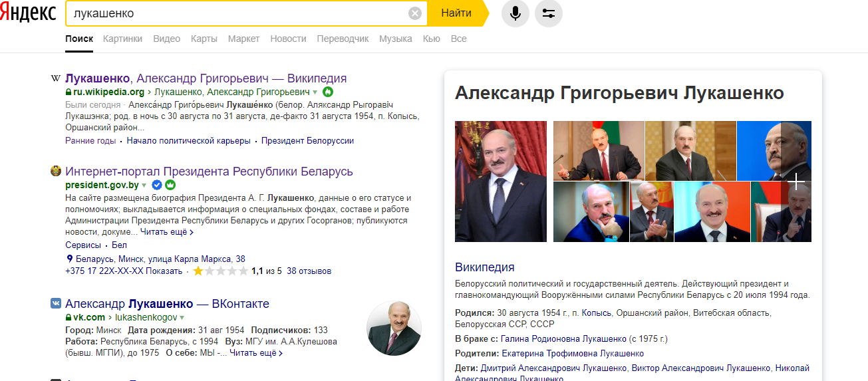This screenshot has width=868, height=381.
Task: Click the blue verified checkmark near president.gov.by
Action: (157, 185)
